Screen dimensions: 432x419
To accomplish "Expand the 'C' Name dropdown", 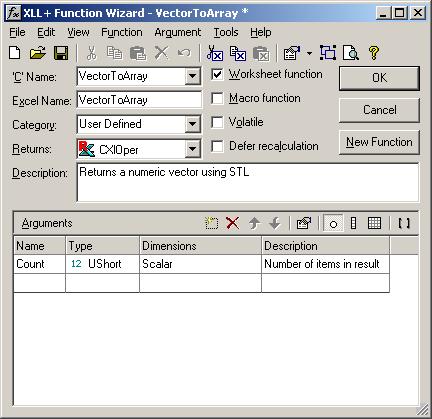I will pyautogui.click(x=192, y=76).
